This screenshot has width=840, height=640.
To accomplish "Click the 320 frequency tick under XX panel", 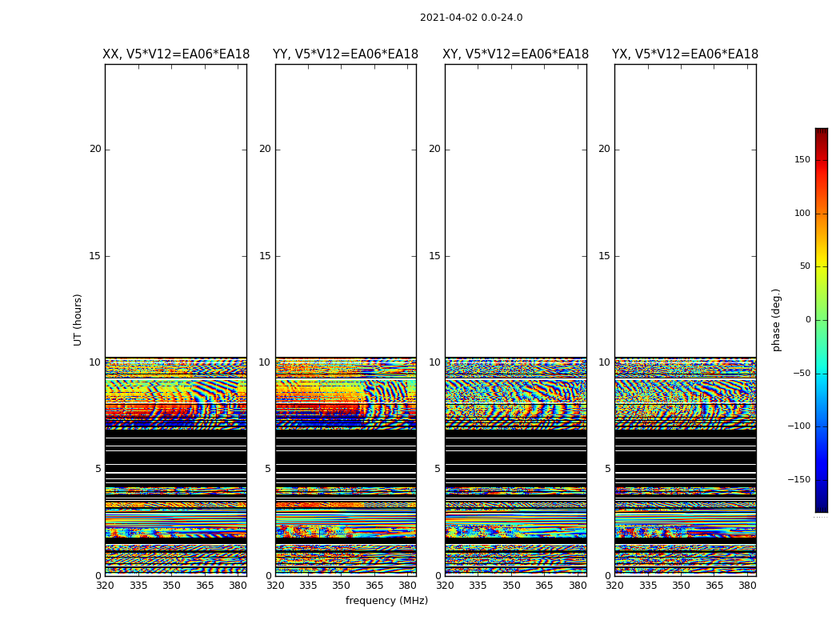I will click(105, 586).
